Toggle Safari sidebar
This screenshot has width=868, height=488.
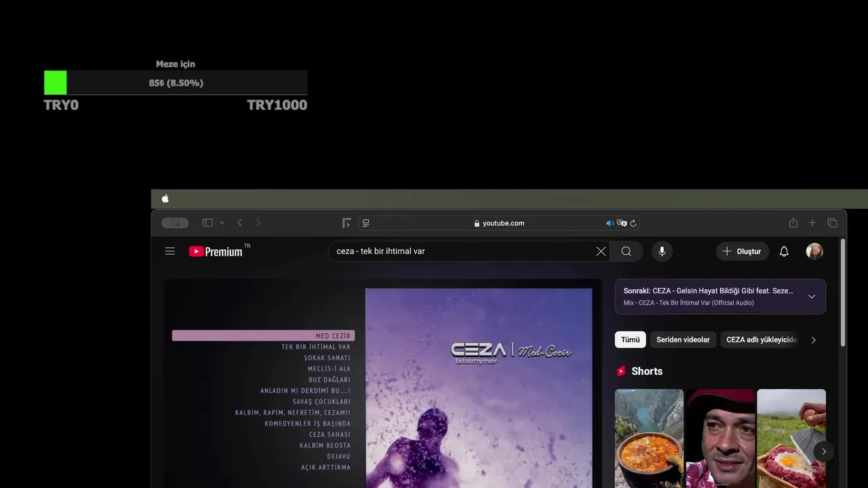(208, 223)
